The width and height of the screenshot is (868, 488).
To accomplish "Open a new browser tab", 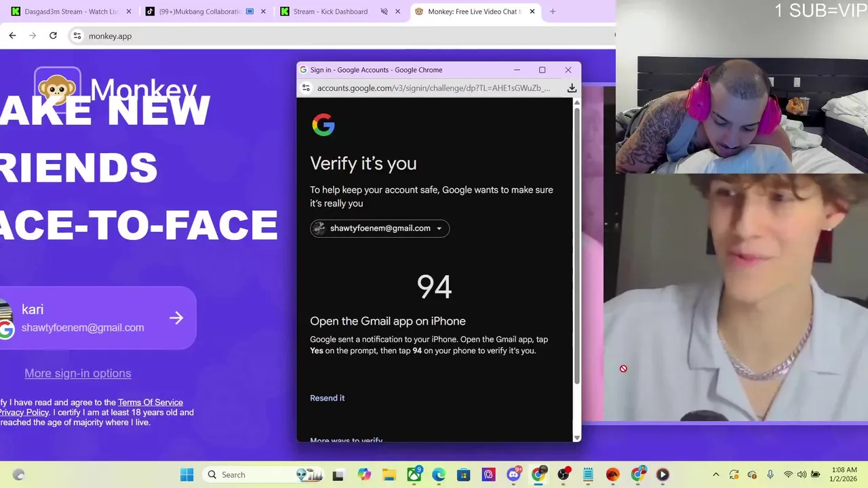I will [553, 12].
